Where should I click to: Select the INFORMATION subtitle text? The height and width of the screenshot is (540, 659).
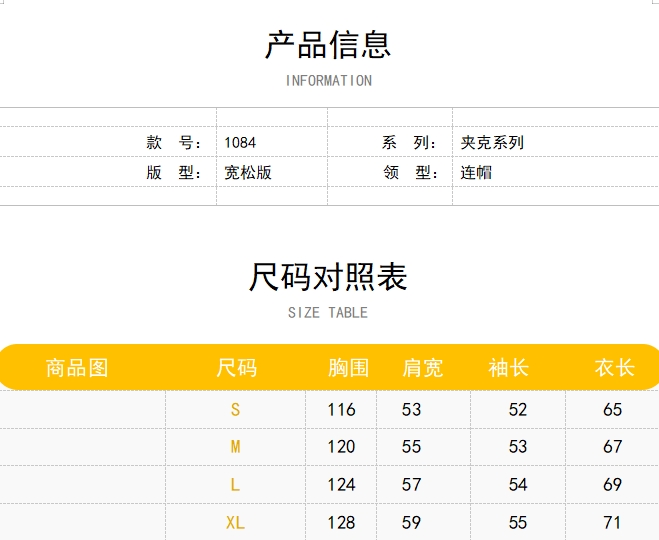[x=328, y=81]
